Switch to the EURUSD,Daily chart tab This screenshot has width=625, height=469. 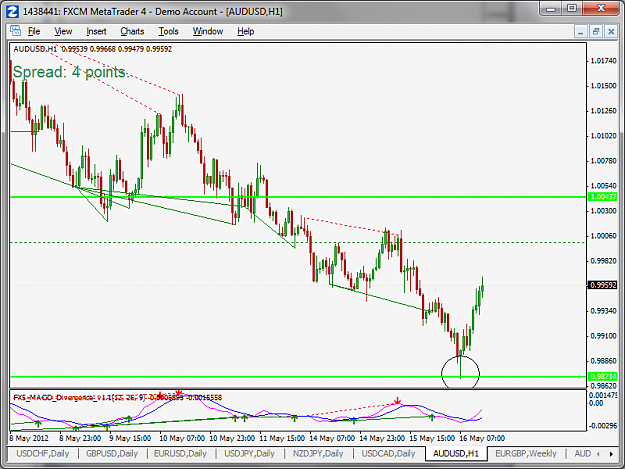pos(180,453)
